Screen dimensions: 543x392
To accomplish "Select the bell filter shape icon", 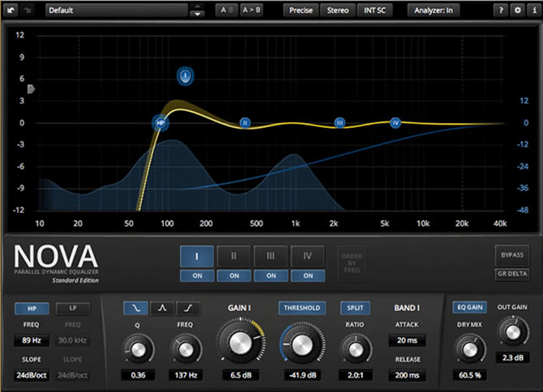I will [162, 308].
